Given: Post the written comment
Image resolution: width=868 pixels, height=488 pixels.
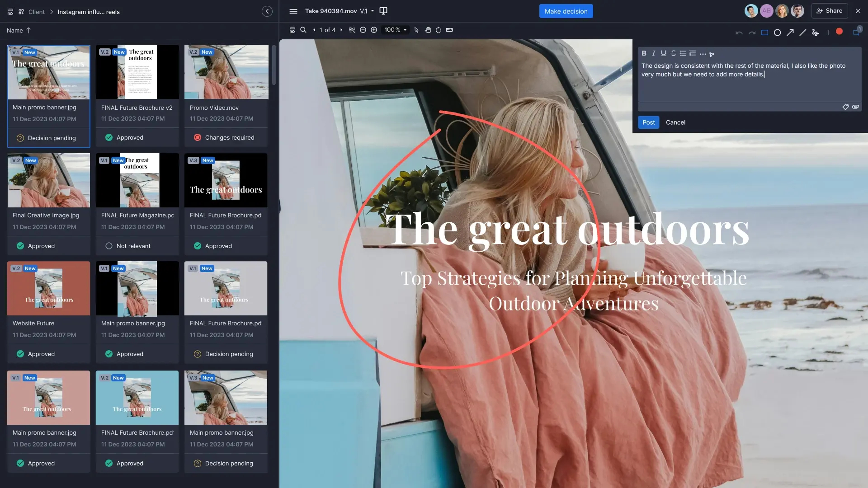Looking at the screenshot, I should (648, 122).
